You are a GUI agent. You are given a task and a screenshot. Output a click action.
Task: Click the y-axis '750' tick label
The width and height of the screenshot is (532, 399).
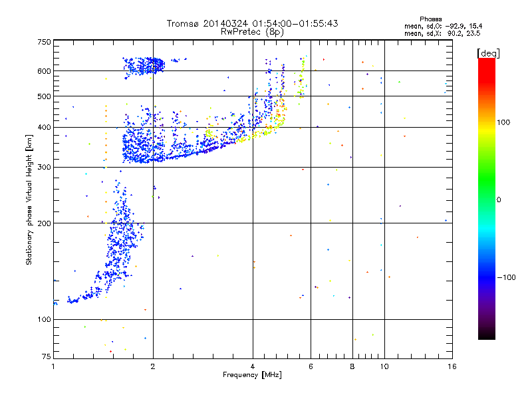click(x=44, y=42)
